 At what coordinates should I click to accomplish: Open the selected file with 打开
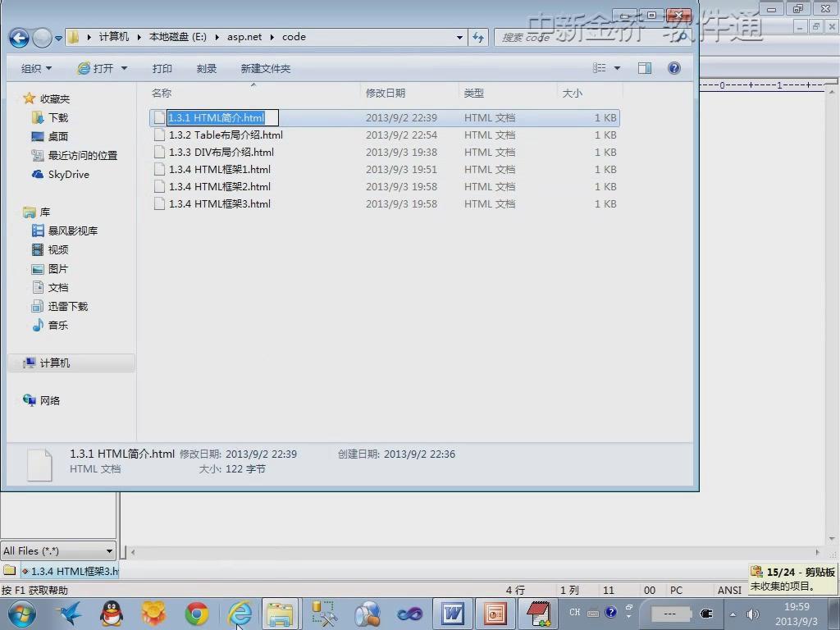[x=95, y=69]
